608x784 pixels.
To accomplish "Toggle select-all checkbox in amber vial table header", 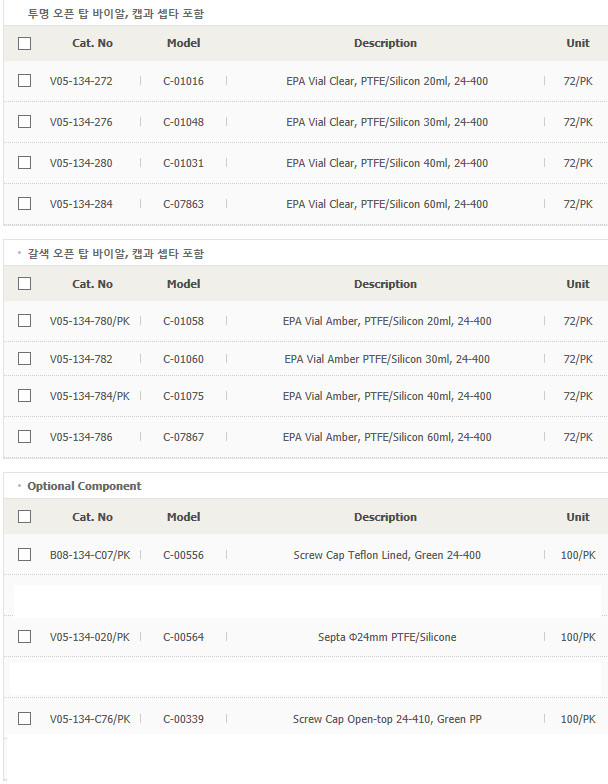I will point(24,284).
